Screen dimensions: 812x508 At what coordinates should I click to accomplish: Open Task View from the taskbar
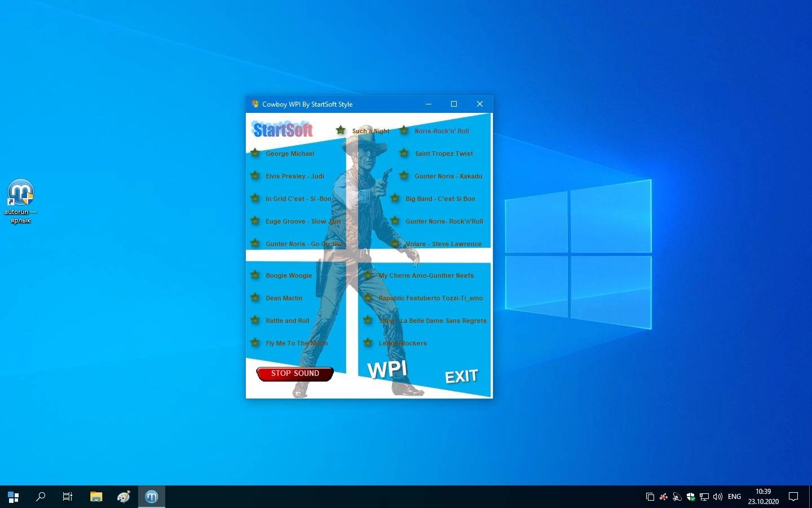[x=68, y=497]
